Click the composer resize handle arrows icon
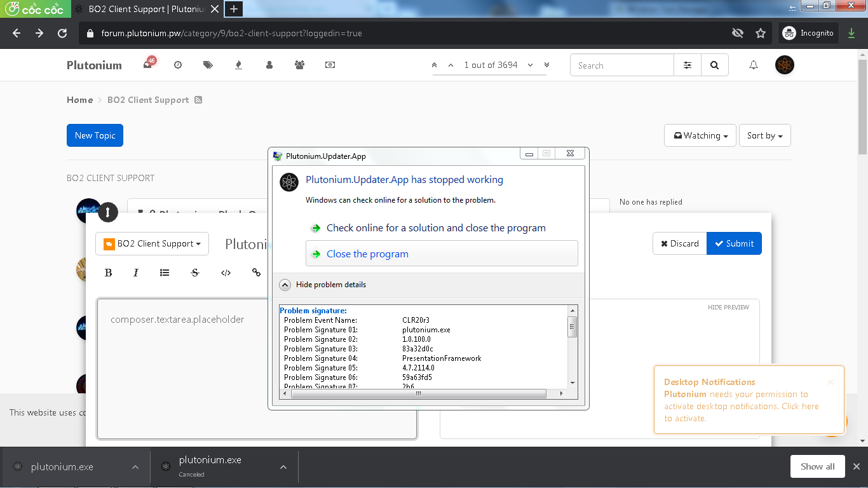 [x=107, y=212]
